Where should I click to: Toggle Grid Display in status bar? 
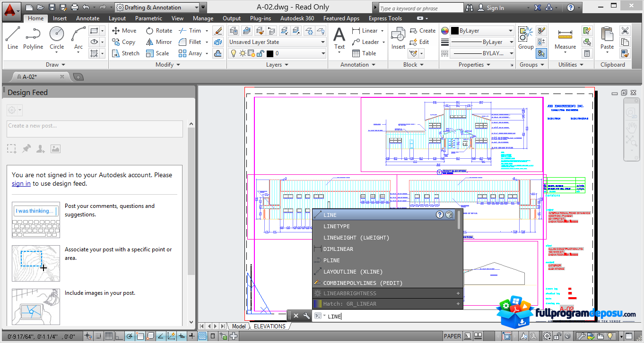pyautogui.click(x=109, y=336)
